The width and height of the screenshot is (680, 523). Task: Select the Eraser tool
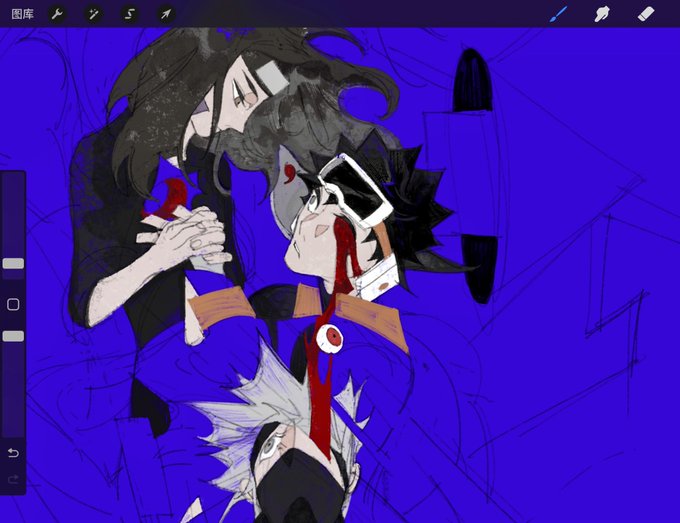coord(646,14)
